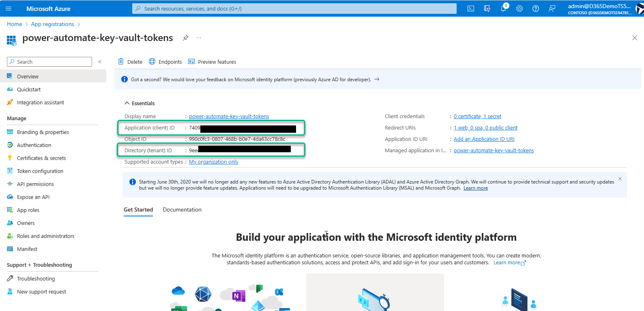The height and width of the screenshot is (311, 644).
Task: Go to App registrations breadcrumb
Action: coord(53,24)
